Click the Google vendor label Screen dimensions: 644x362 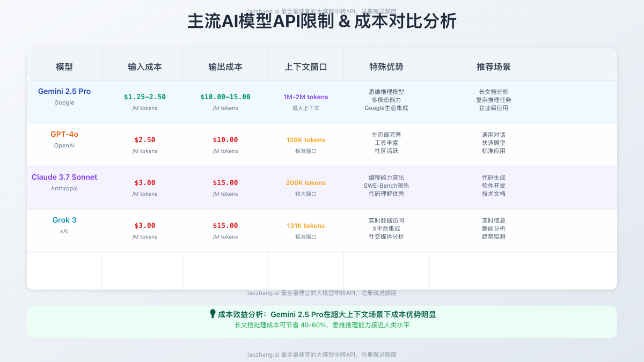[64, 102]
